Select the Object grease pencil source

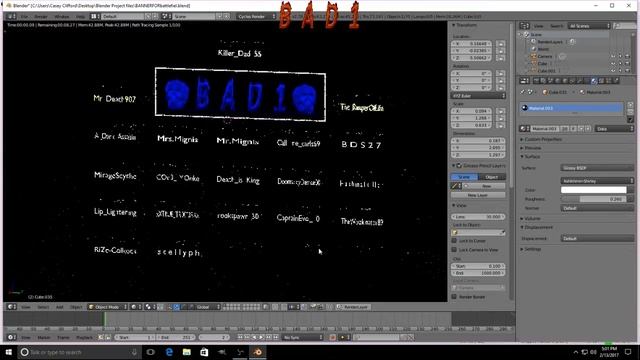pos(492,177)
